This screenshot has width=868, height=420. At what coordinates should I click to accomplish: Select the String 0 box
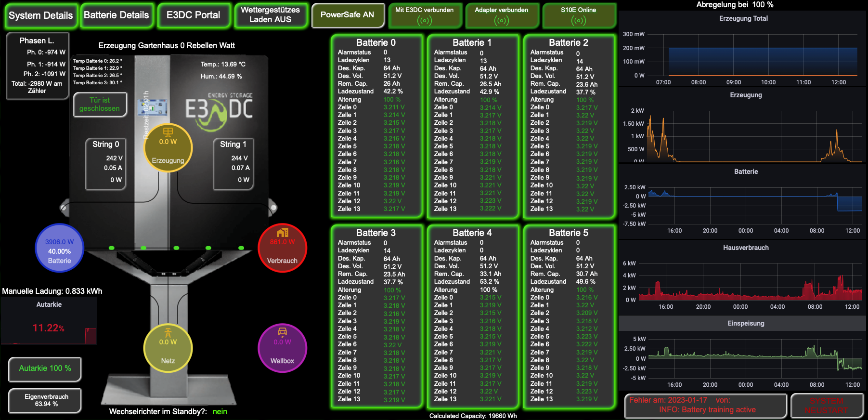click(106, 164)
